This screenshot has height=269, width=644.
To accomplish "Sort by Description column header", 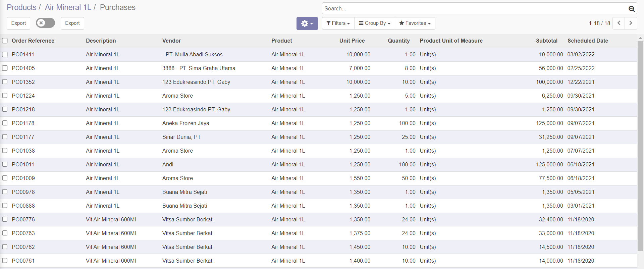I will coord(101,41).
